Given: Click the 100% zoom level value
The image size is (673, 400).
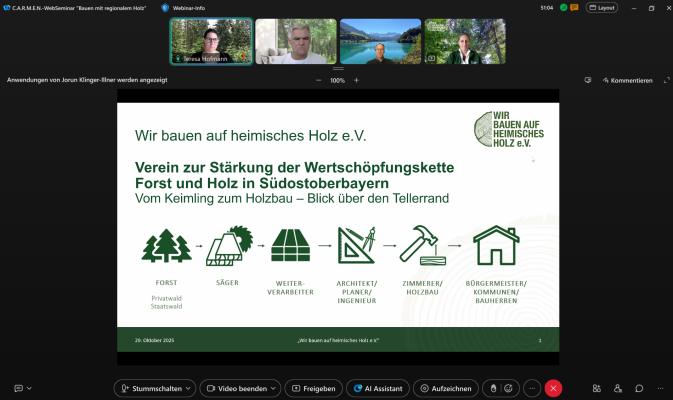Looking at the screenshot, I should click(x=337, y=80).
